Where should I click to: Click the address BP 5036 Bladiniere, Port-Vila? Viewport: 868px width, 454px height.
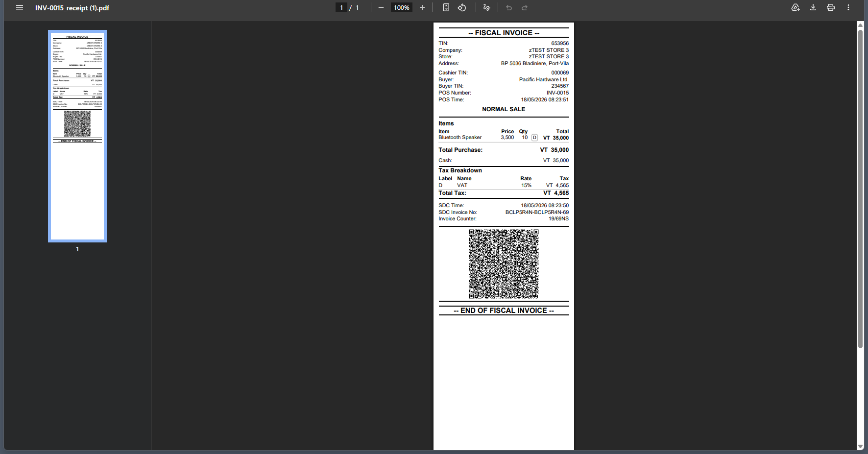(x=535, y=63)
